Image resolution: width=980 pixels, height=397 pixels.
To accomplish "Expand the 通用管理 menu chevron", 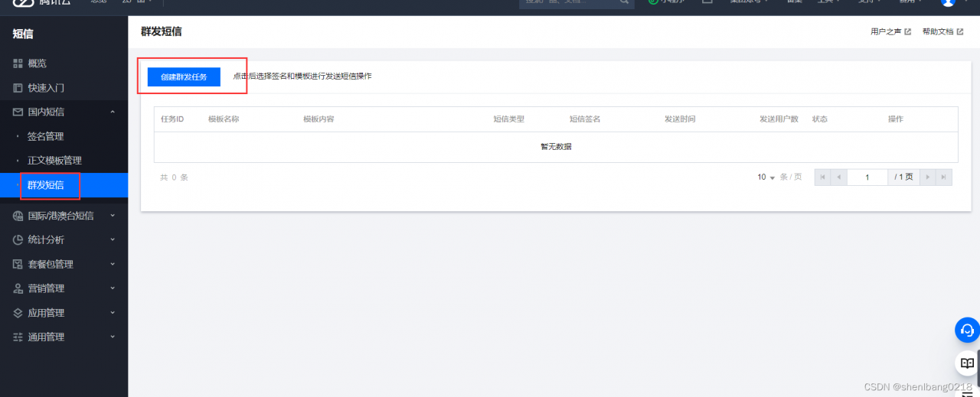I will [113, 337].
